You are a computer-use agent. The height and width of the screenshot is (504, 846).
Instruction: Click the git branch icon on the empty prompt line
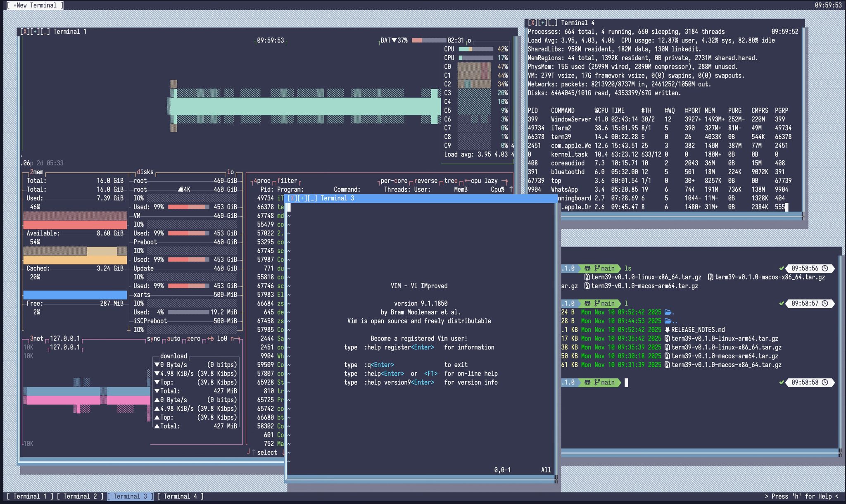coord(597,383)
